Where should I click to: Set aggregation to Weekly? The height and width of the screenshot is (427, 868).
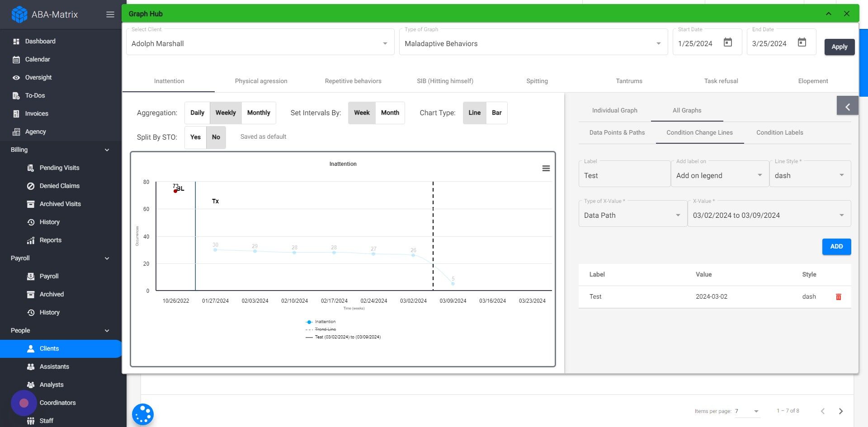(226, 113)
